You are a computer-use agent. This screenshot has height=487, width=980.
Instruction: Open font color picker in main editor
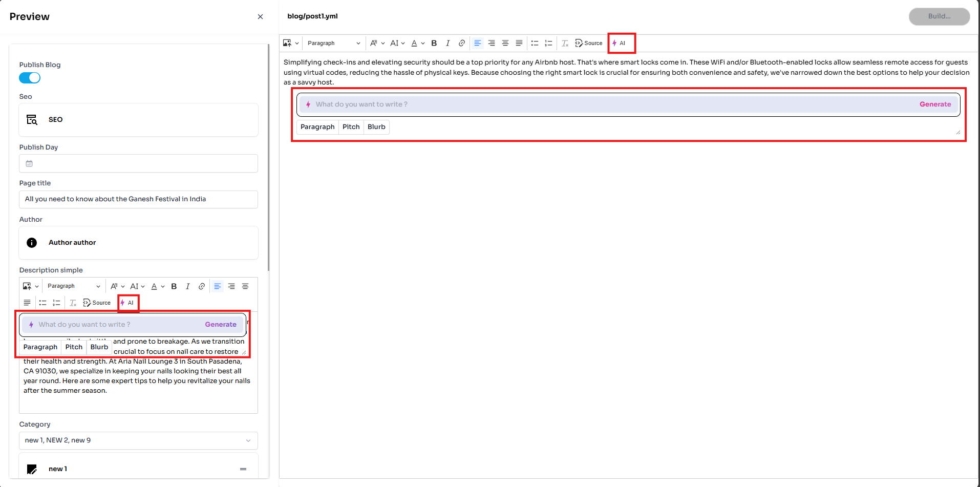[418, 43]
